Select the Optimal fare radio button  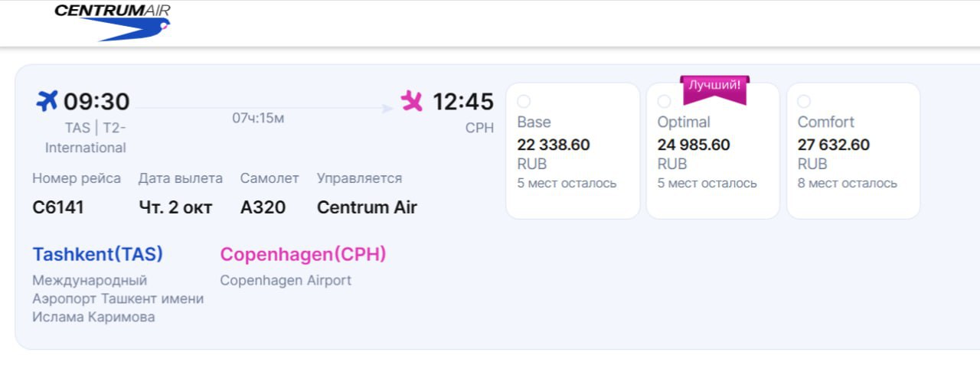(x=665, y=102)
